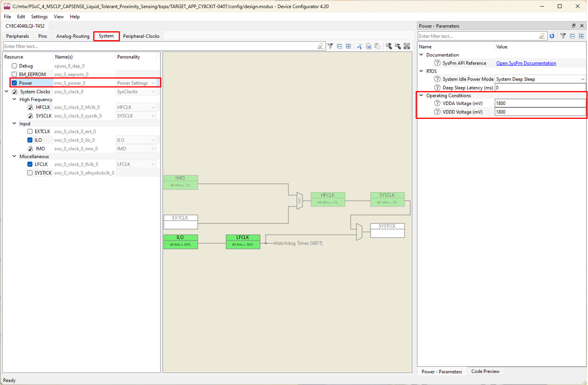The width and height of the screenshot is (588, 385).
Task: Select the CY8C4046LQI-T452 device tab
Action: tap(25, 26)
